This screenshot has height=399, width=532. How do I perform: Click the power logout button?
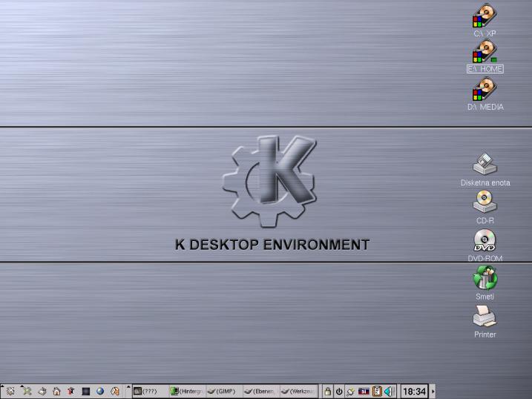(x=339, y=392)
